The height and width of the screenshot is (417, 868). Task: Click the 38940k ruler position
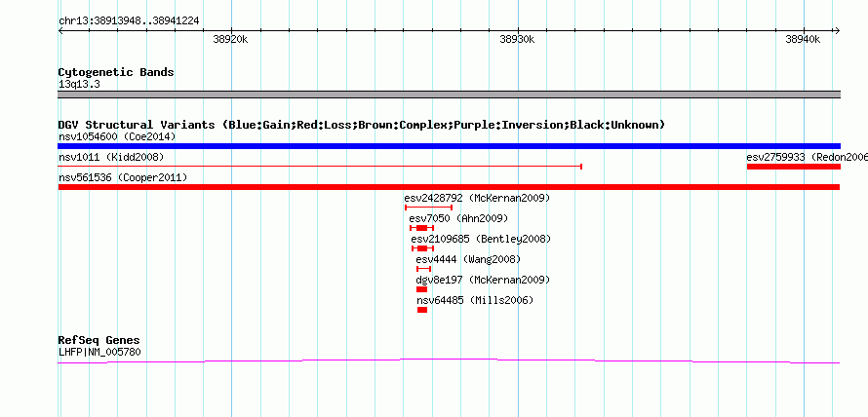click(x=804, y=39)
